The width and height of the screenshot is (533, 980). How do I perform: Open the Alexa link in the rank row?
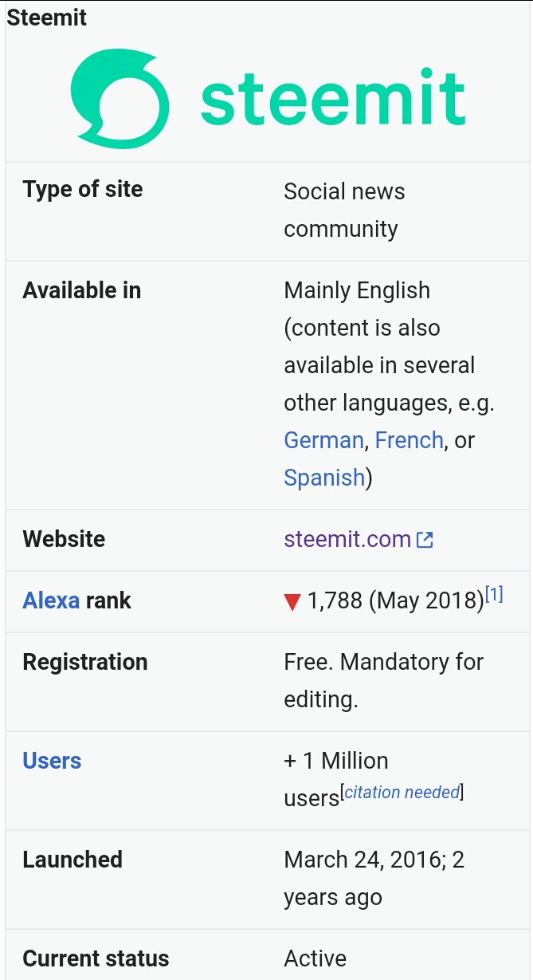[51, 600]
